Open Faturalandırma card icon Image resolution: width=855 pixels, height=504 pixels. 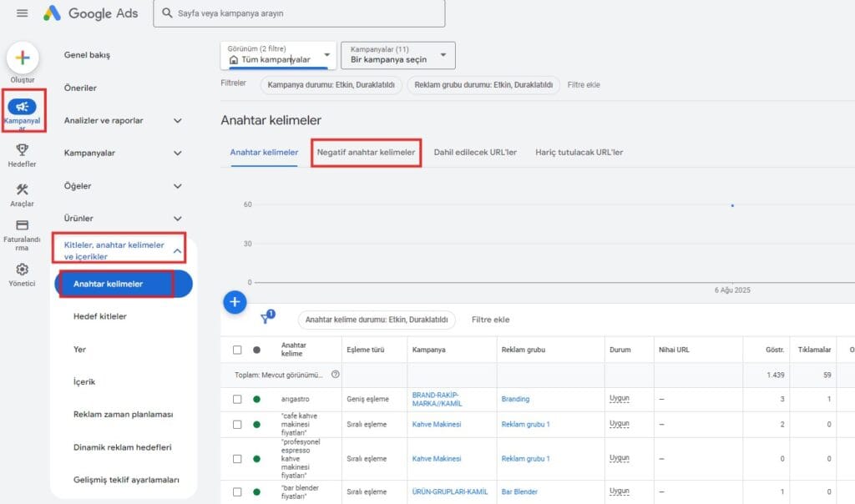click(x=23, y=225)
